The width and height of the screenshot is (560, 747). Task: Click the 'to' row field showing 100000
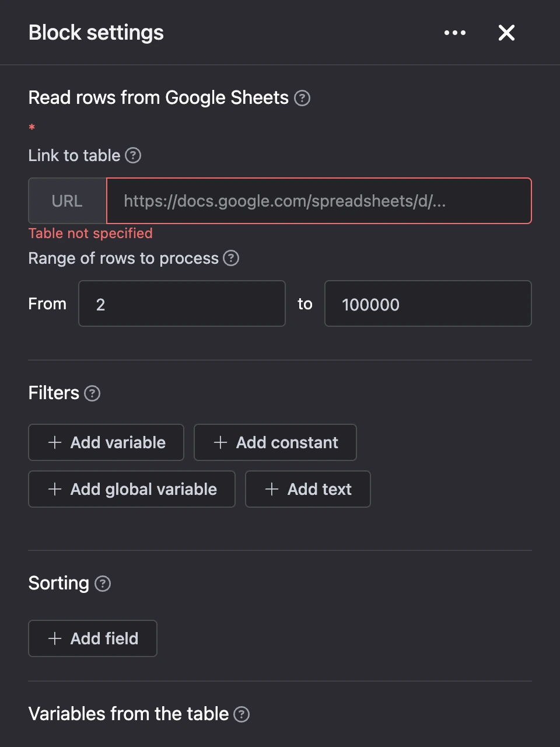(x=428, y=303)
